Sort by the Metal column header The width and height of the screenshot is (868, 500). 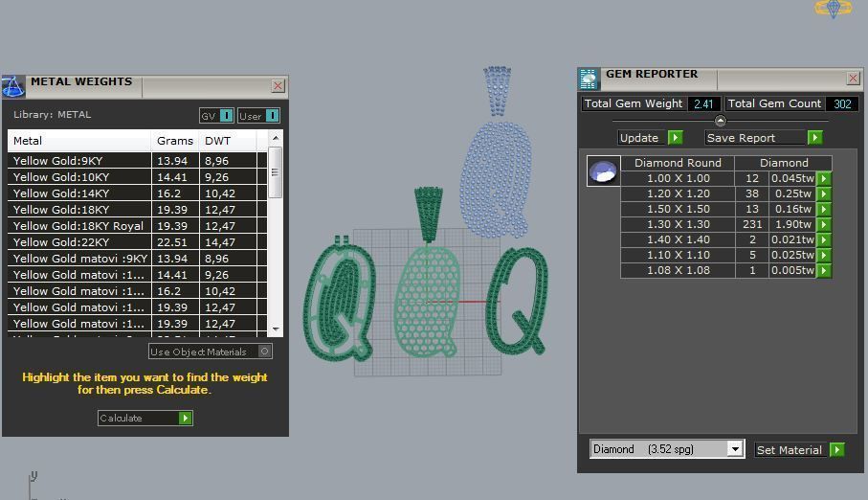[79, 141]
